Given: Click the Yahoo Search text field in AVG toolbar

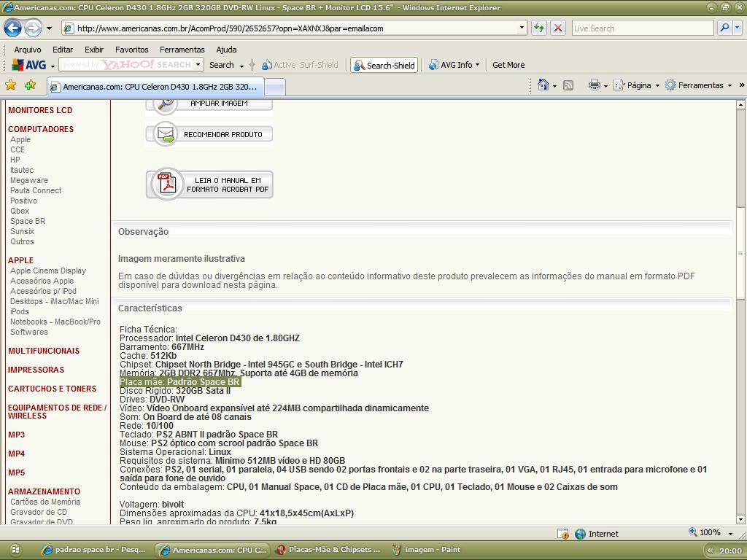Looking at the screenshot, I should (x=126, y=65).
